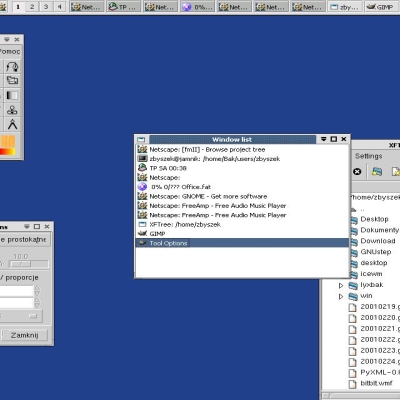The image size is (400, 400).
Task: Pick the overlapping-rectangles tool below the scissors
Action: (x=12, y=81)
